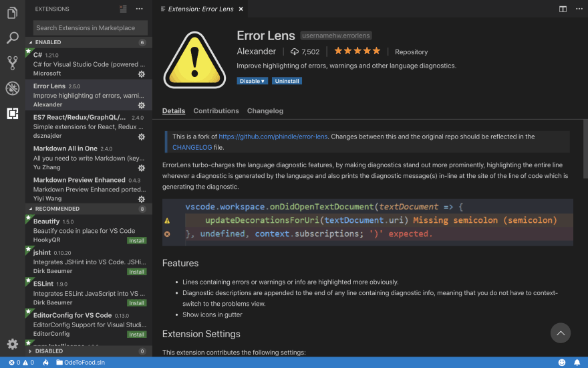Click the details page vertical scrollbar
Screen dimensions: 588x368
click(x=585, y=149)
